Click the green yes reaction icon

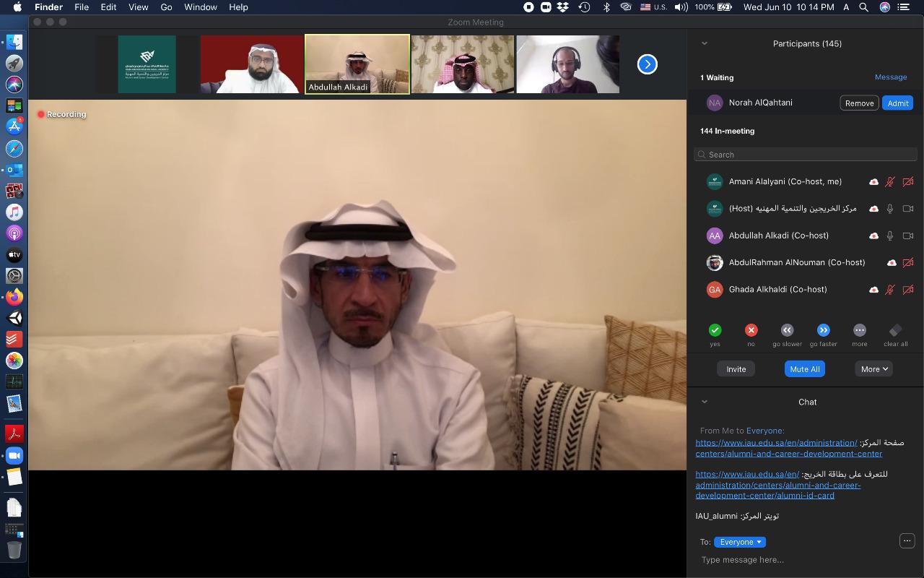click(x=715, y=330)
